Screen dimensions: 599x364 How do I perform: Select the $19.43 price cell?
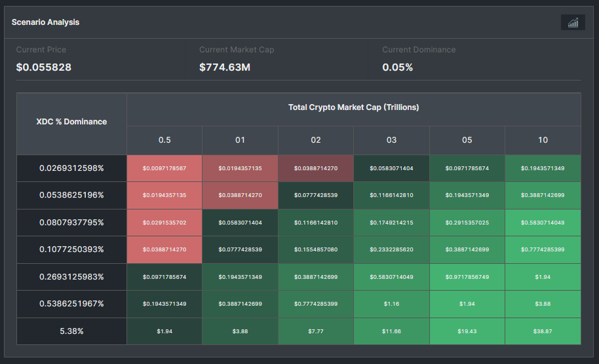[x=467, y=331]
